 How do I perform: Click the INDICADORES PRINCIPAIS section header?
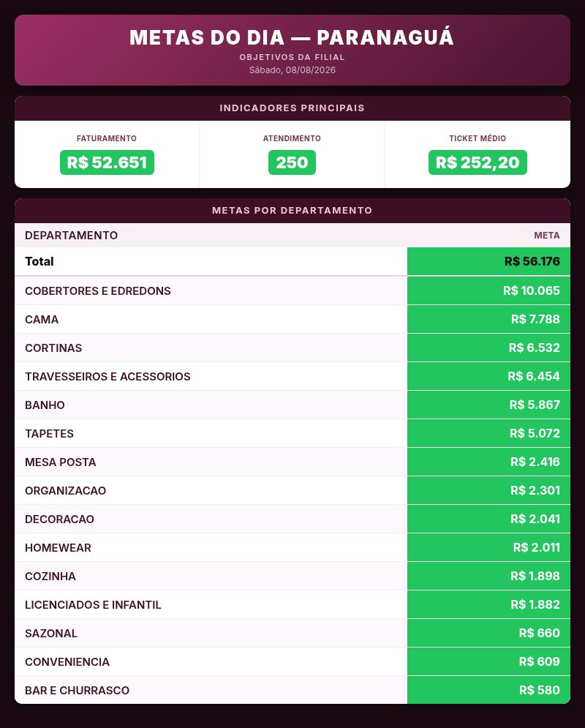click(292, 108)
